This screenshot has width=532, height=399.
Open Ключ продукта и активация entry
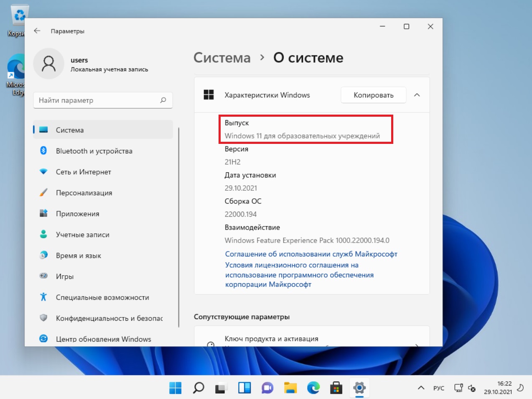point(312,337)
